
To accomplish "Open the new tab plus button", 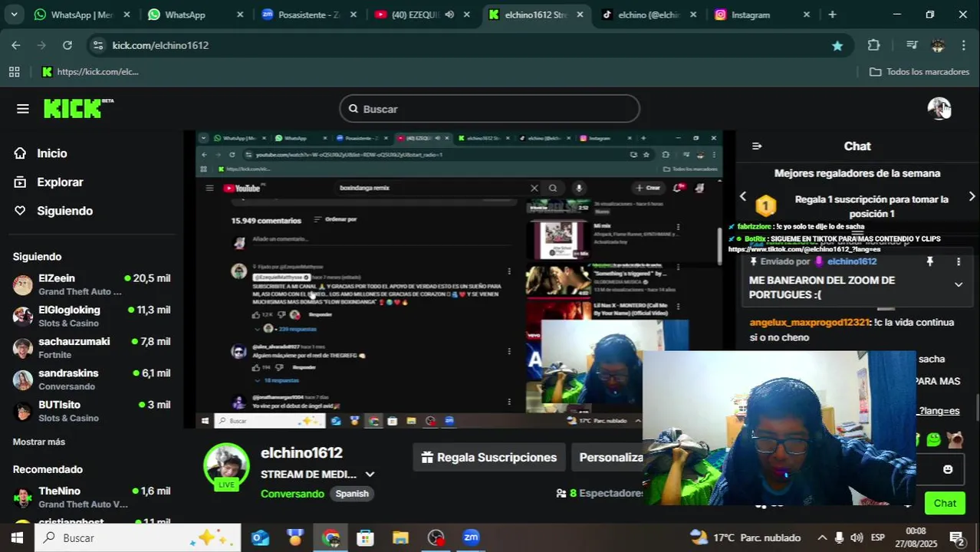I will pyautogui.click(x=832, y=15).
